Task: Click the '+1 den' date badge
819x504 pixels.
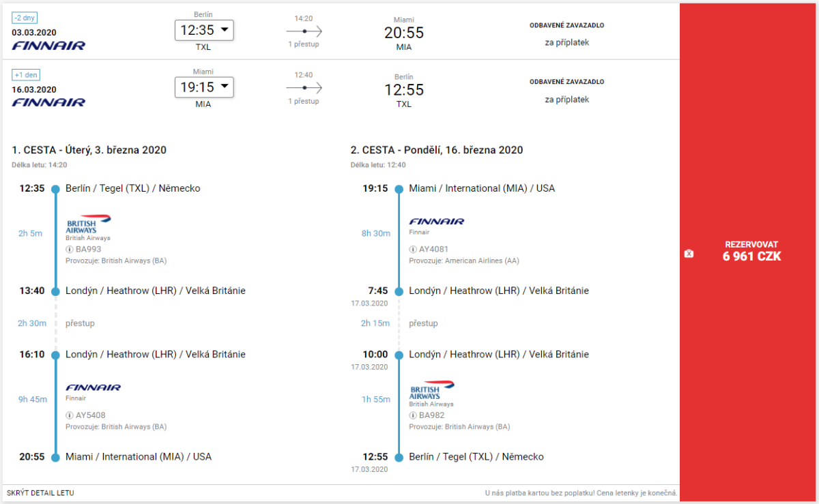Action: 26,75
